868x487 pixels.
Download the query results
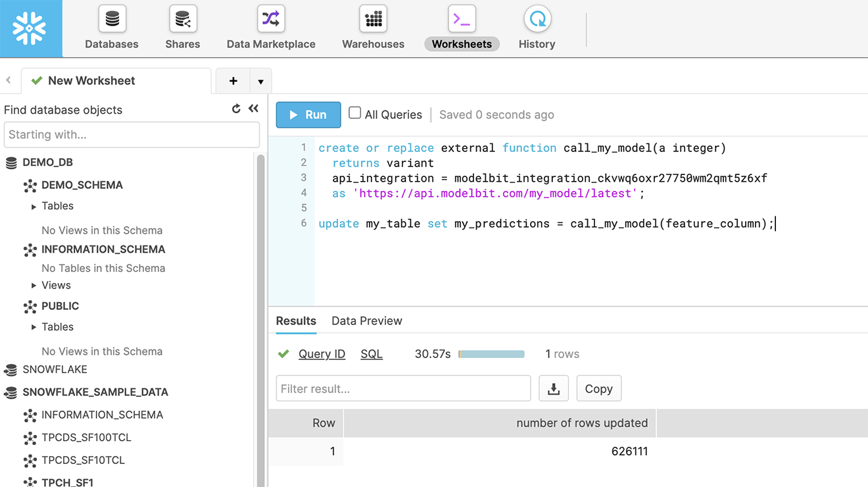[554, 389]
